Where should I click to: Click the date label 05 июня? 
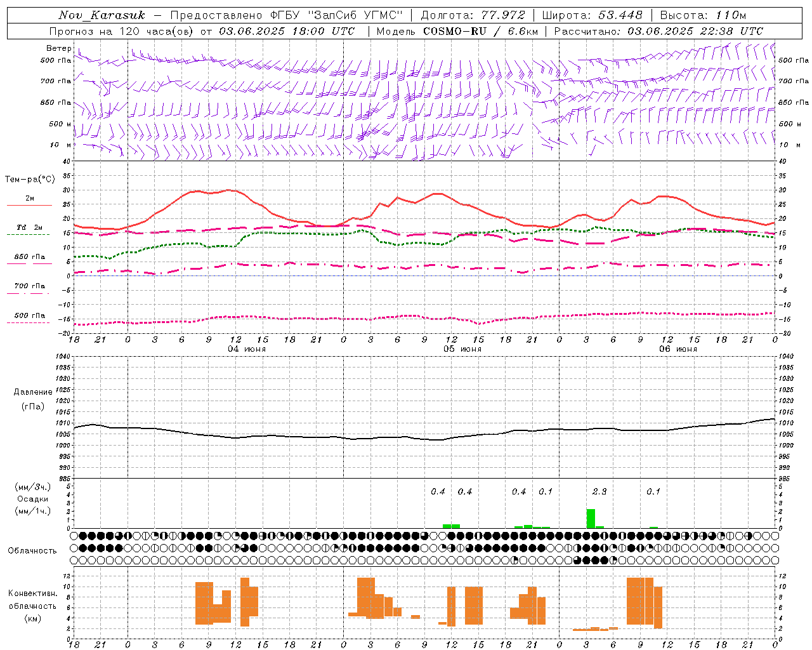pos(462,349)
